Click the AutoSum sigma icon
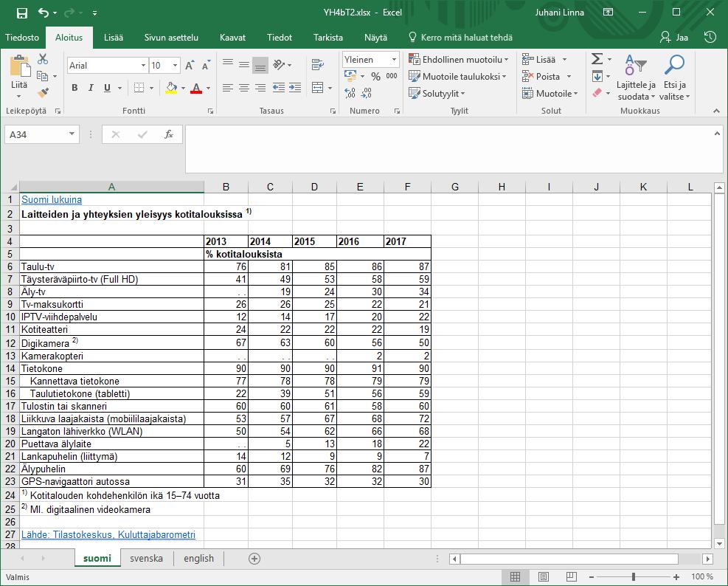 click(x=597, y=59)
